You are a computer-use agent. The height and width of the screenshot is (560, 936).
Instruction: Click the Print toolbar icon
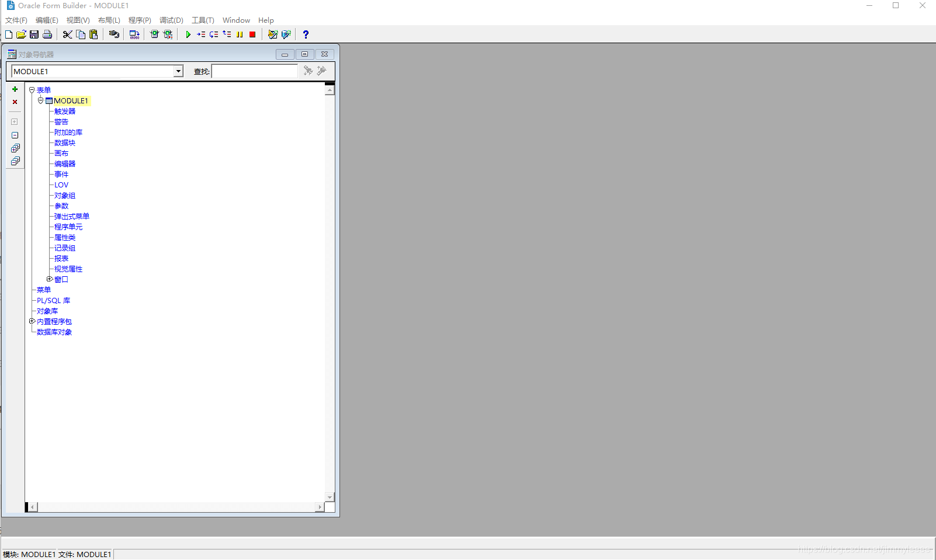(47, 34)
